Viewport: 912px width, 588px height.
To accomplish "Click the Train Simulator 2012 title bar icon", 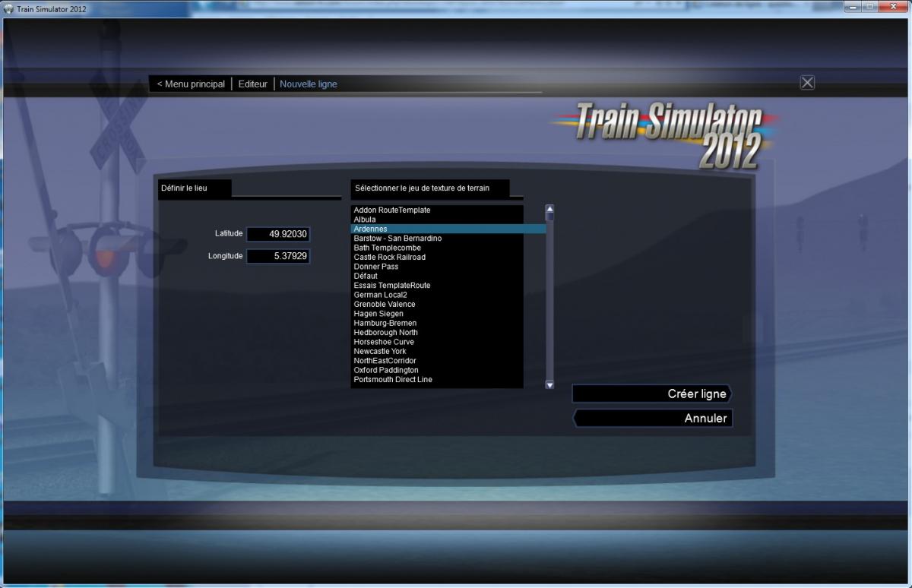I will pyautogui.click(x=9, y=8).
